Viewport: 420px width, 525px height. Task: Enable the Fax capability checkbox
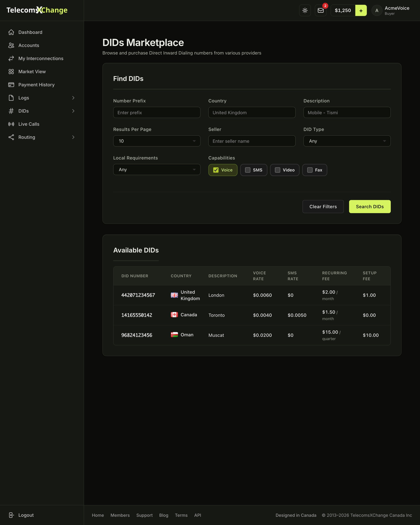(310, 170)
